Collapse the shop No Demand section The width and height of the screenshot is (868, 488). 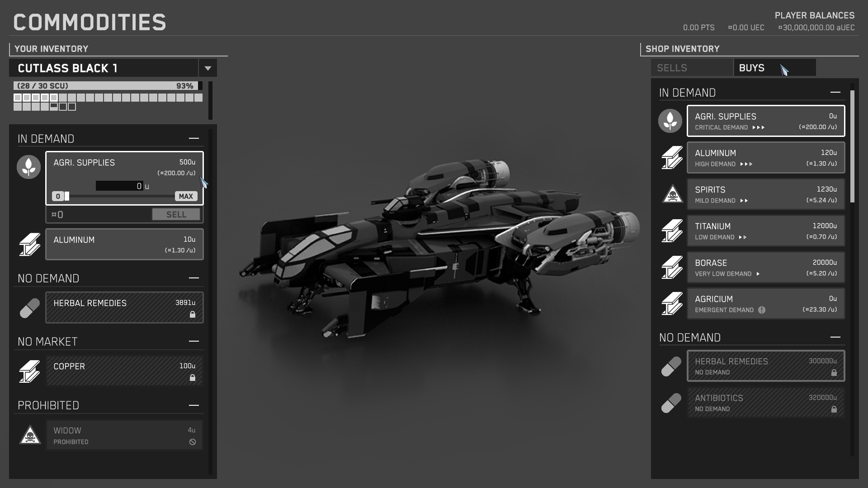[x=835, y=337]
